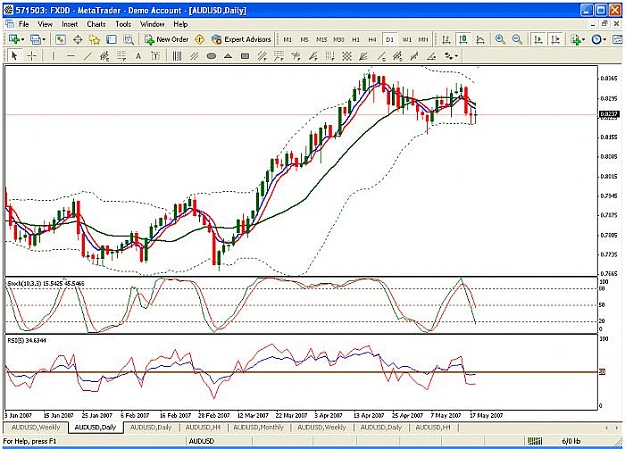Viewport: 625px width, 449px height.
Task: Select M5 timeframe button
Action: (305, 39)
